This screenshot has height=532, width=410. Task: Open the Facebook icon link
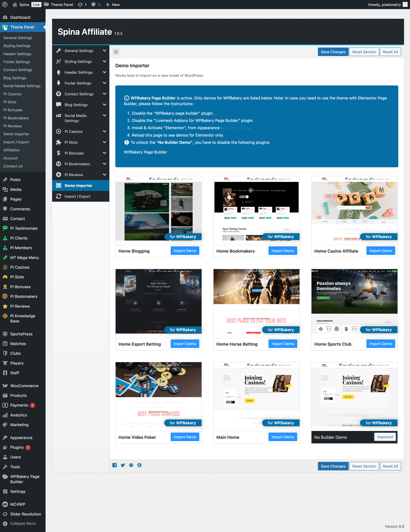click(x=115, y=465)
